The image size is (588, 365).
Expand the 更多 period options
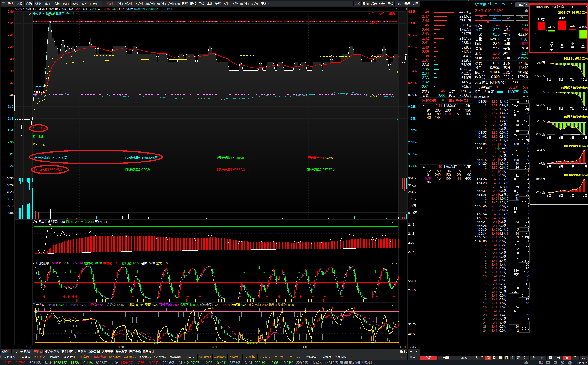coord(265,4)
